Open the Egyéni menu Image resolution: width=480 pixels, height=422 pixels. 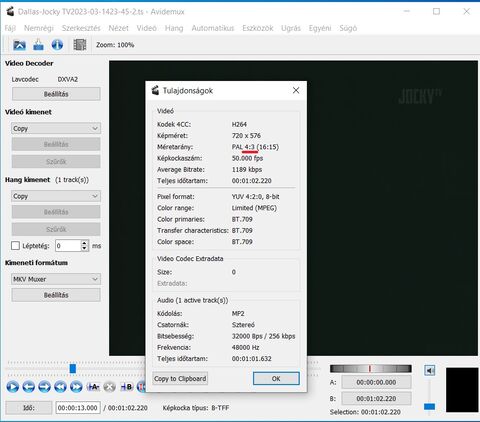pos(320,28)
